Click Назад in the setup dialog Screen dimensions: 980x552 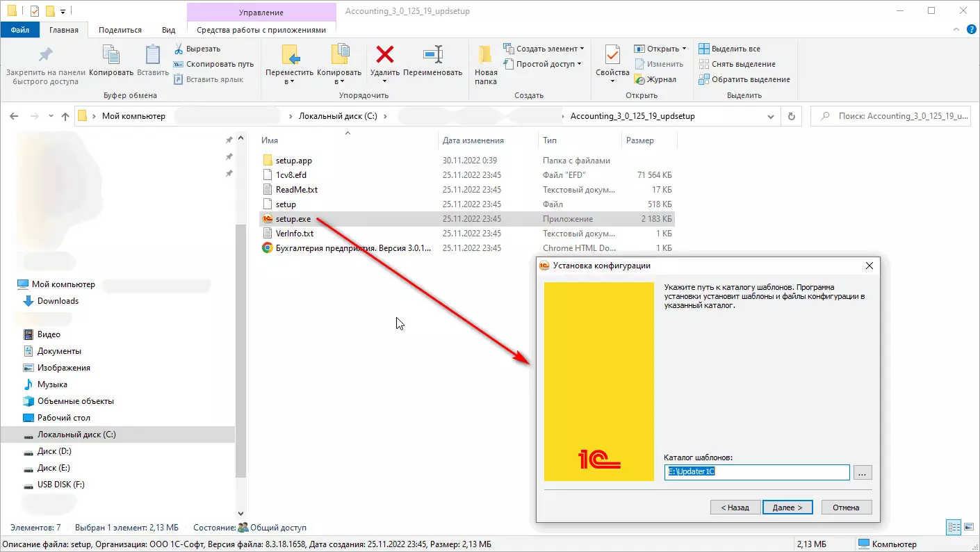point(735,508)
